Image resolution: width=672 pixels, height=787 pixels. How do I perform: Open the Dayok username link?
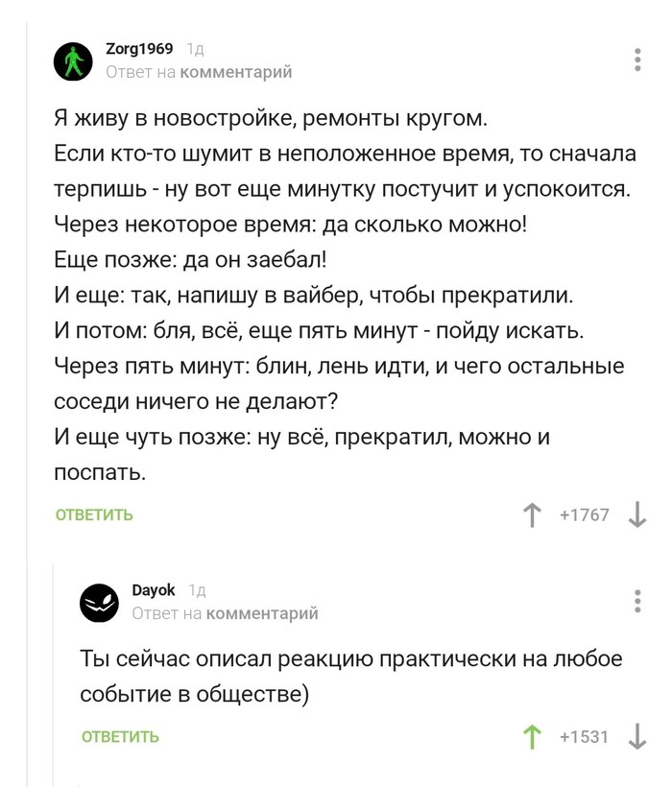(153, 590)
